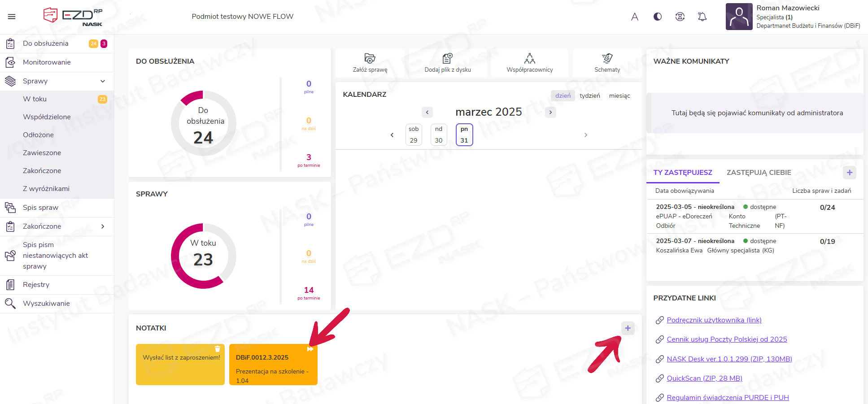Open the hamburger main menu
Viewport: 868px width, 404px height.
(x=12, y=17)
